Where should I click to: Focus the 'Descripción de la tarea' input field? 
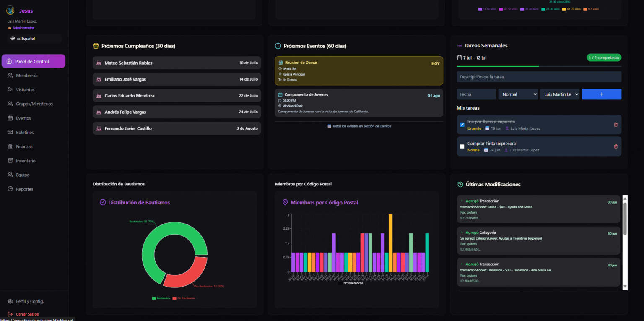(539, 77)
